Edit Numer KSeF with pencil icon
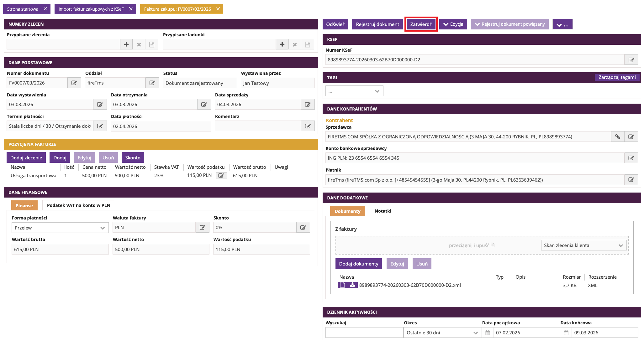This screenshot has width=644, height=340. point(631,60)
